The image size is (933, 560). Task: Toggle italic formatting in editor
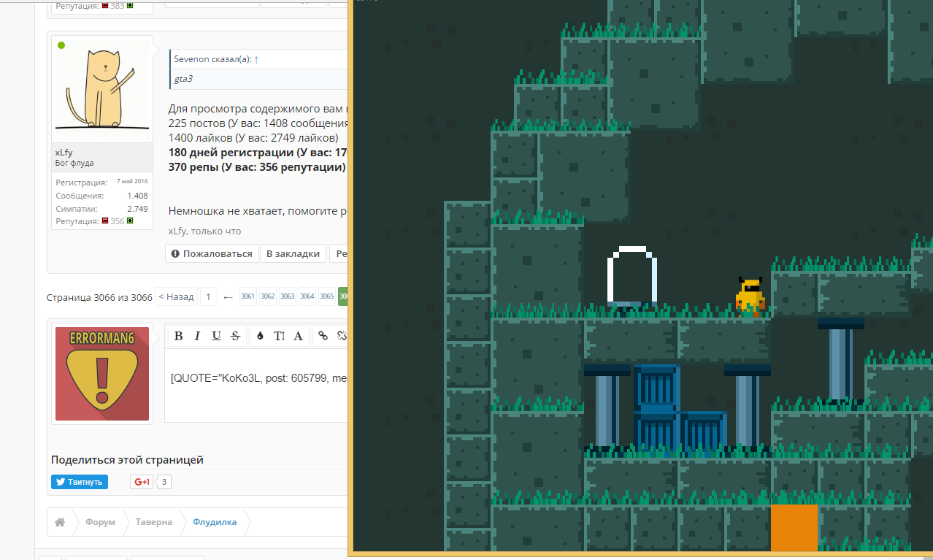click(x=197, y=336)
